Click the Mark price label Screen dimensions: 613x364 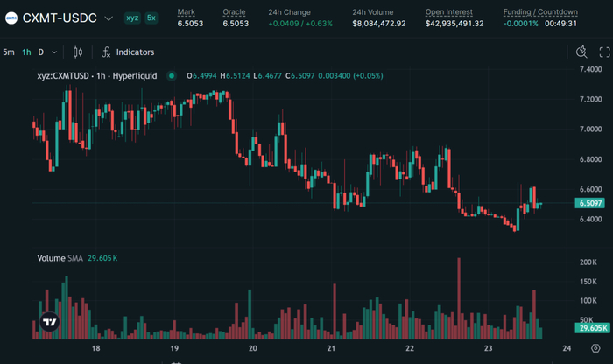click(x=186, y=12)
